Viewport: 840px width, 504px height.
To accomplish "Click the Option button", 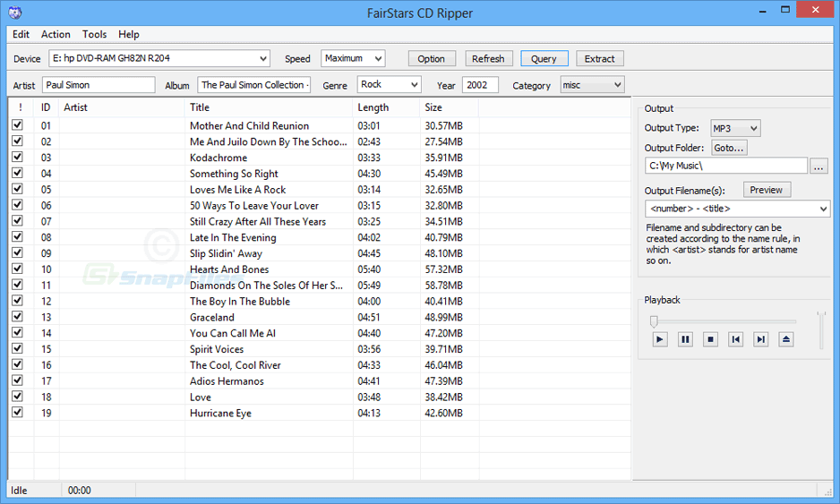I will 432,59.
